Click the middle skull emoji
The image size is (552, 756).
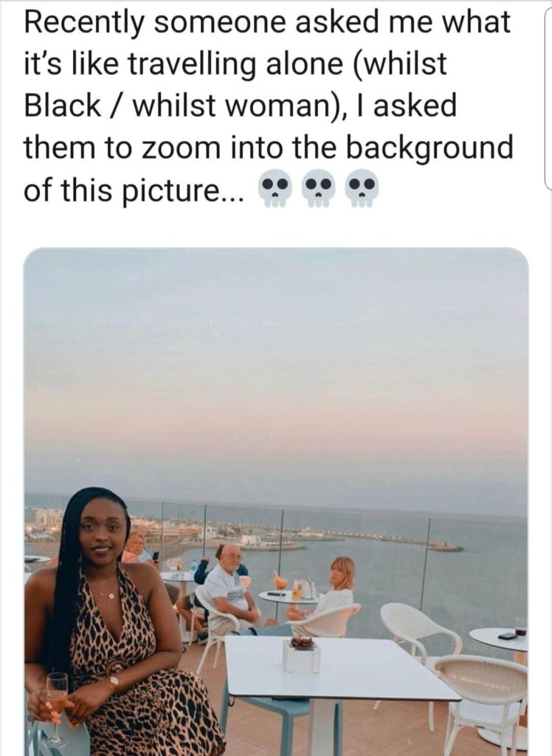(318, 188)
